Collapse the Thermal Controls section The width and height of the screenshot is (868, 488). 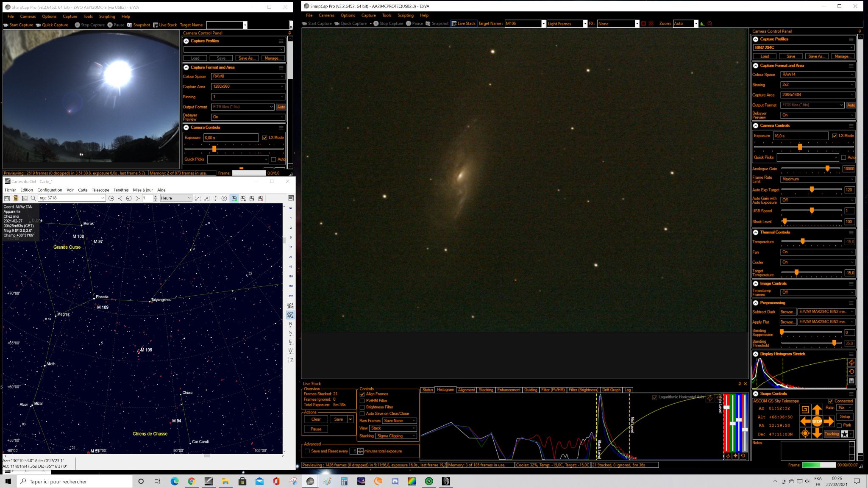point(756,233)
